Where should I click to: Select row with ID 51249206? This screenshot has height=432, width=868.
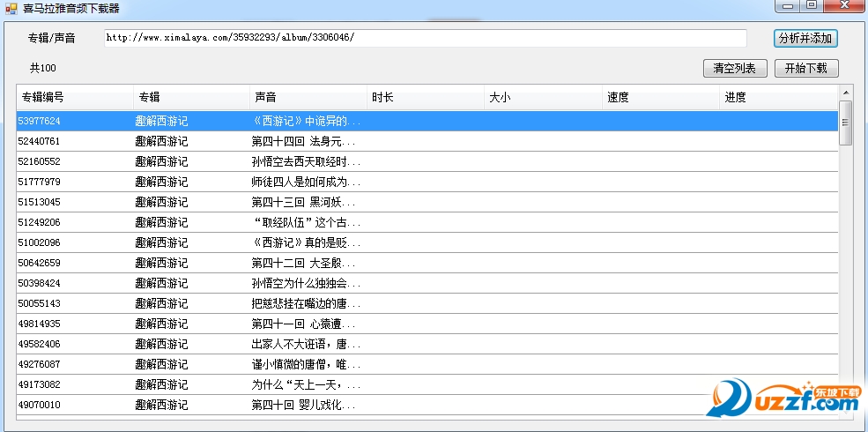pyautogui.click(x=427, y=223)
